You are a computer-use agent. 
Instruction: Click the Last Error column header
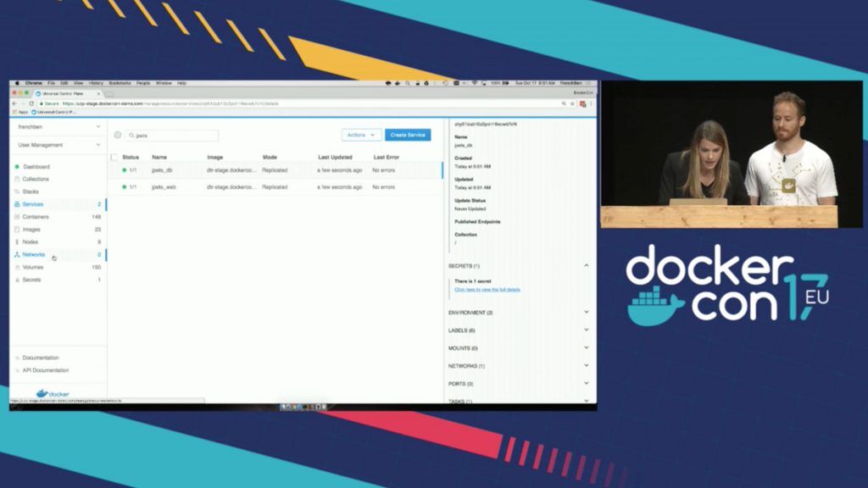click(387, 157)
